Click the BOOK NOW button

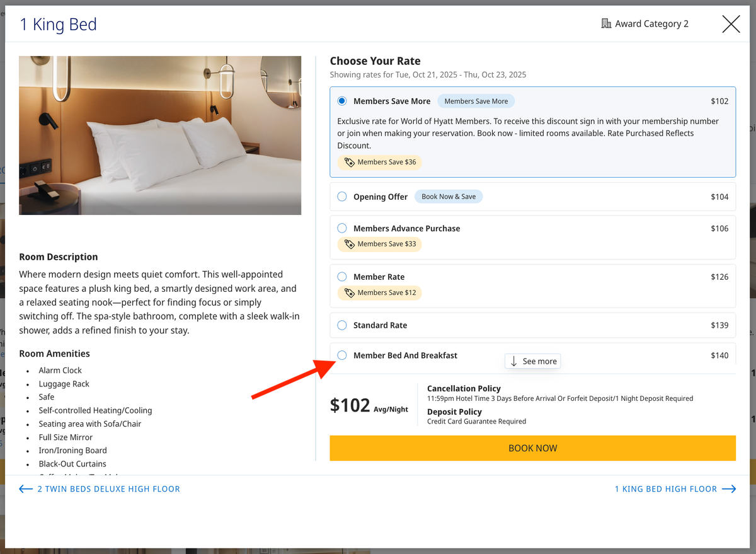coord(532,448)
